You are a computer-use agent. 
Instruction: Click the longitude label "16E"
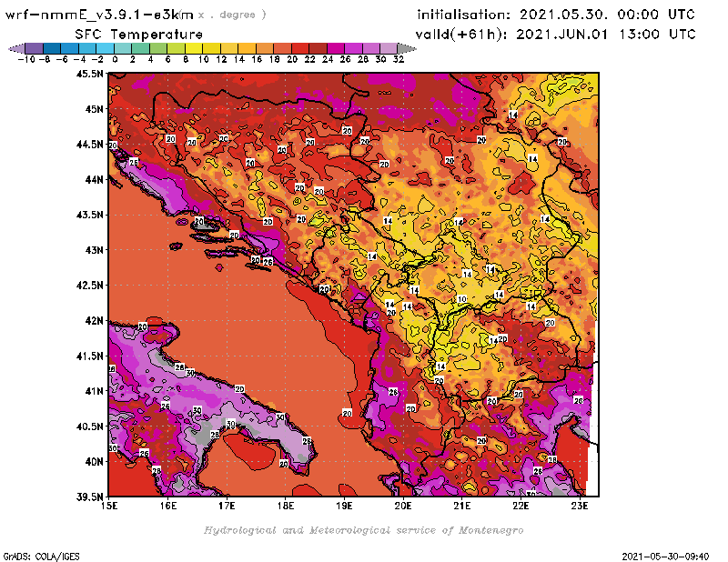coord(168,506)
